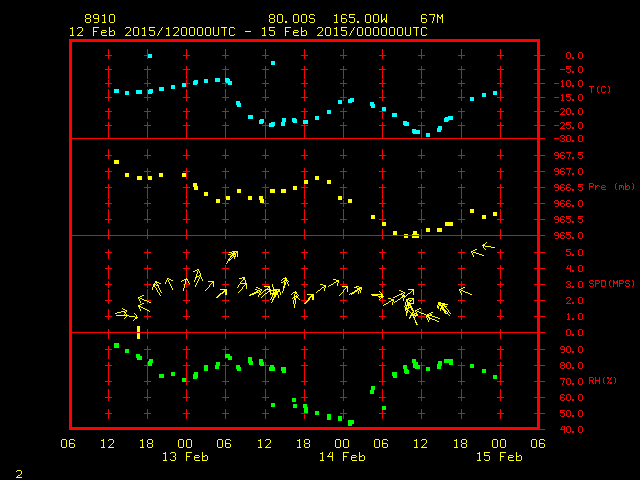Click the 15 Feb date label

tap(499, 457)
